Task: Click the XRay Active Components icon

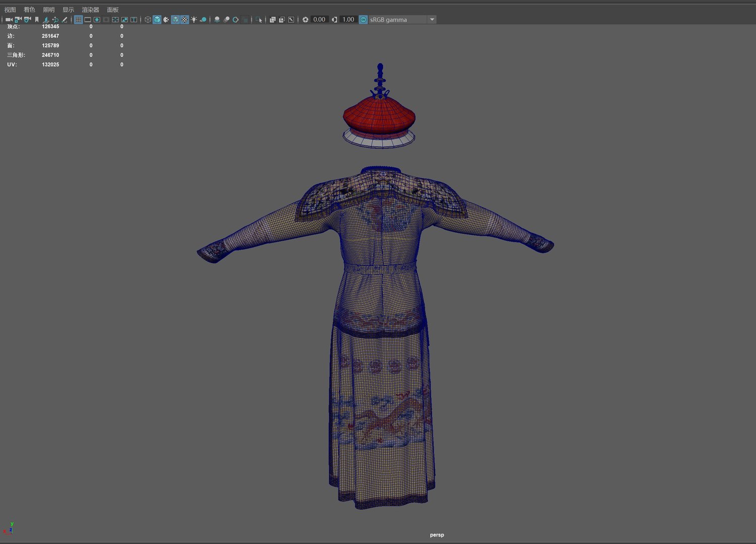Action: pos(282,20)
